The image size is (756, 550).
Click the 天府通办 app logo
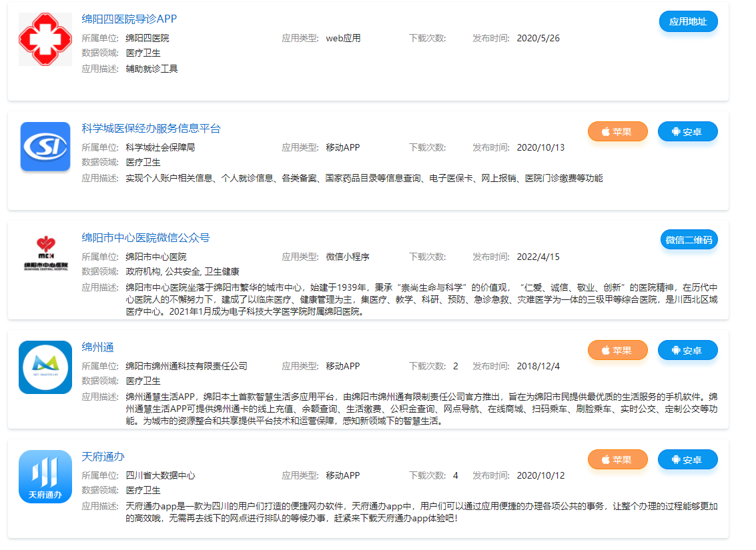(45, 475)
